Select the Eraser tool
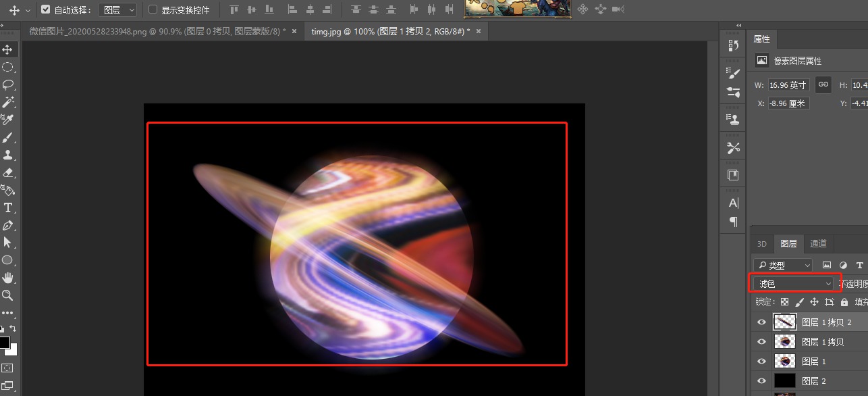Viewport: 868px width, 396px height. coord(8,172)
